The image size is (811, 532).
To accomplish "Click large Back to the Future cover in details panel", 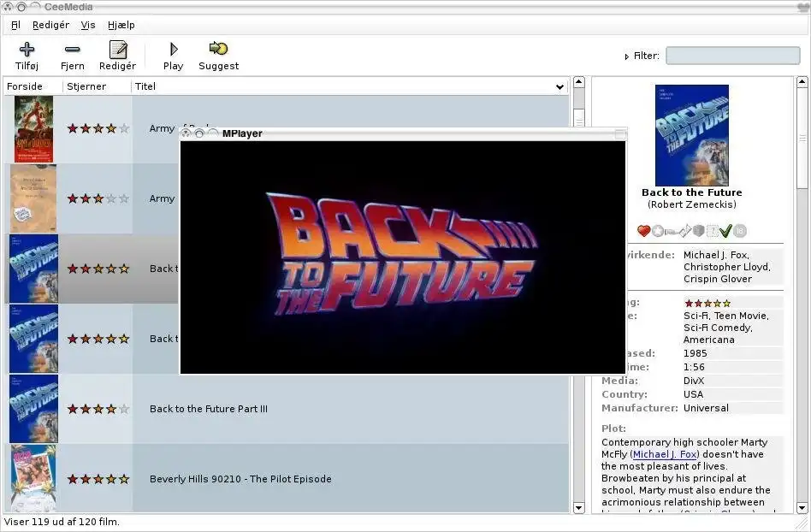I will pos(691,135).
